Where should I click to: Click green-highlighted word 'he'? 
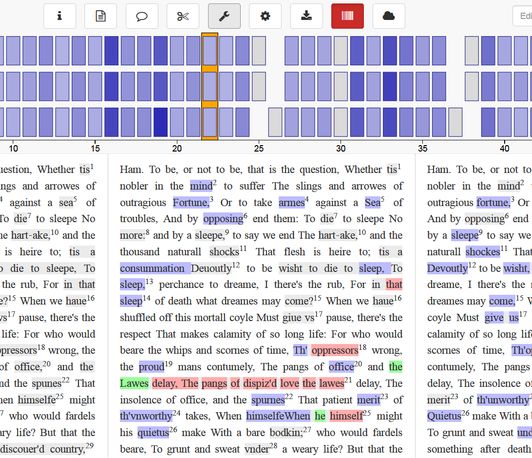click(320, 416)
